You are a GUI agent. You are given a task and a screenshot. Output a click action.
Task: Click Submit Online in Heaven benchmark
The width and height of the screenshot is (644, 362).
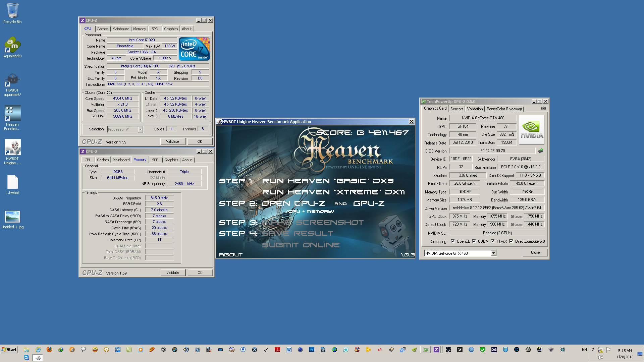coord(301,245)
